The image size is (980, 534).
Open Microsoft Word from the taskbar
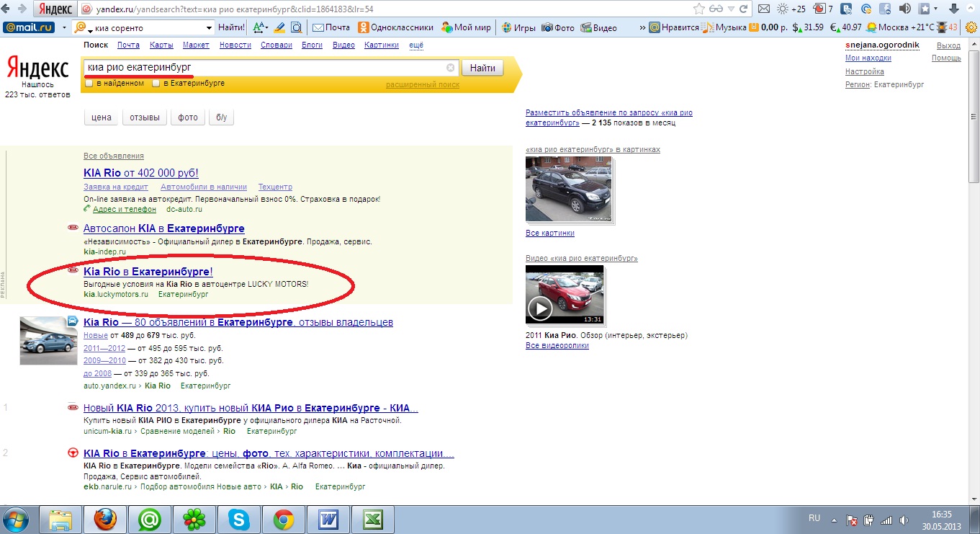click(328, 519)
